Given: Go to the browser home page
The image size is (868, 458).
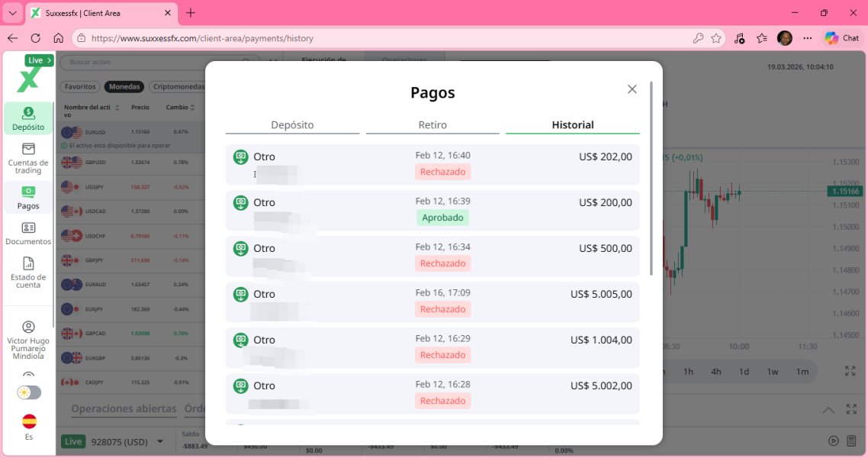Looking at the screenshot, I should 58,38.
